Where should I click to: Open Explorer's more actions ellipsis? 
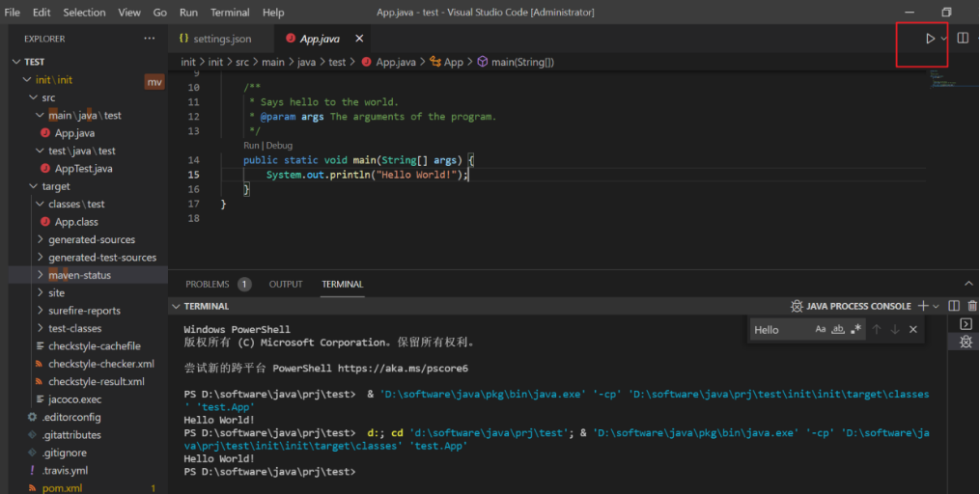[150, 39]
